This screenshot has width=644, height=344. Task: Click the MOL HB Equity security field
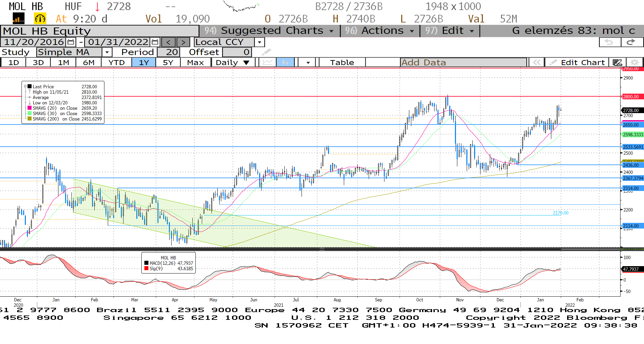100,31
